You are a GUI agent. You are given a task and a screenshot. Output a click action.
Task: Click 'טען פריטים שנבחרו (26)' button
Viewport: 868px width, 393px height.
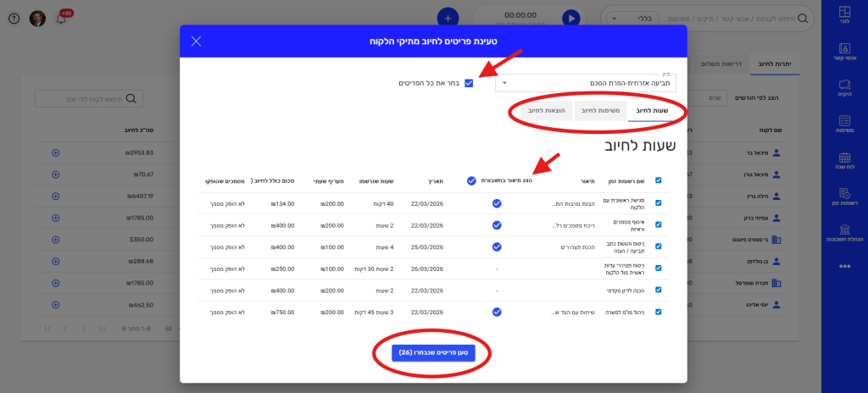[433, 351]
